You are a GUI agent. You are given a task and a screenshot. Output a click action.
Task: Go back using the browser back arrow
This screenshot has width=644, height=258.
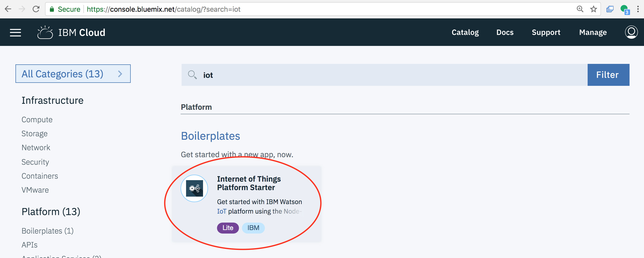8,9
